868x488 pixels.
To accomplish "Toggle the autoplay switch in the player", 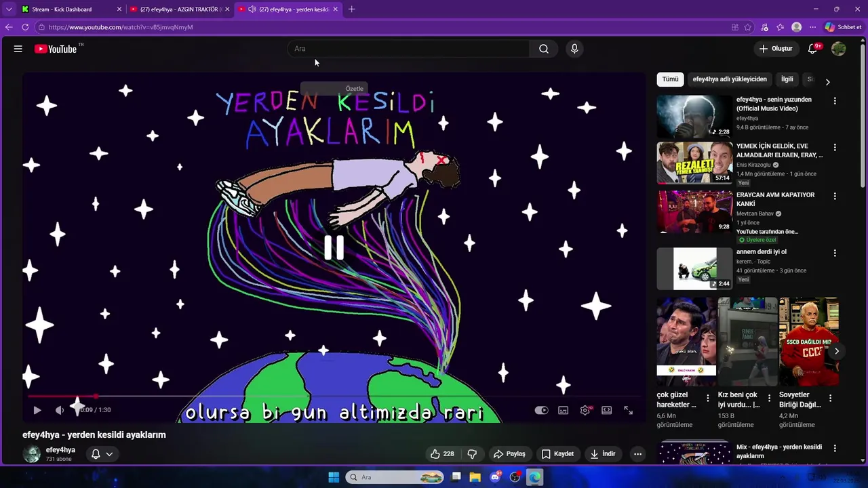I will (x=541, y=410).
